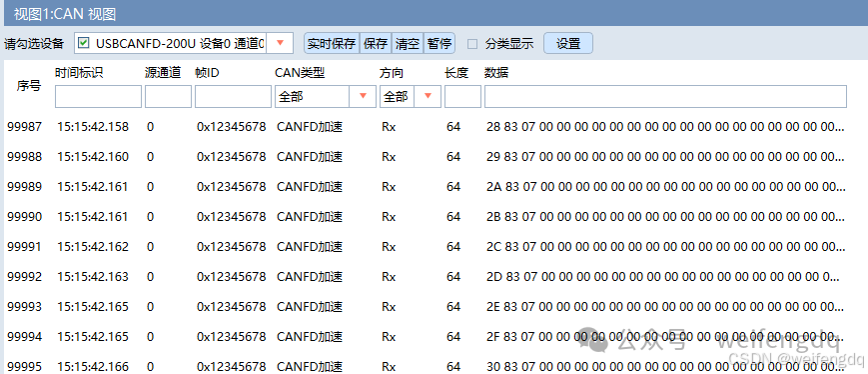Viewport: 868px width, 374px height.
Task: Click the 时间标识 column header
Action: click(x=79, y=73)
